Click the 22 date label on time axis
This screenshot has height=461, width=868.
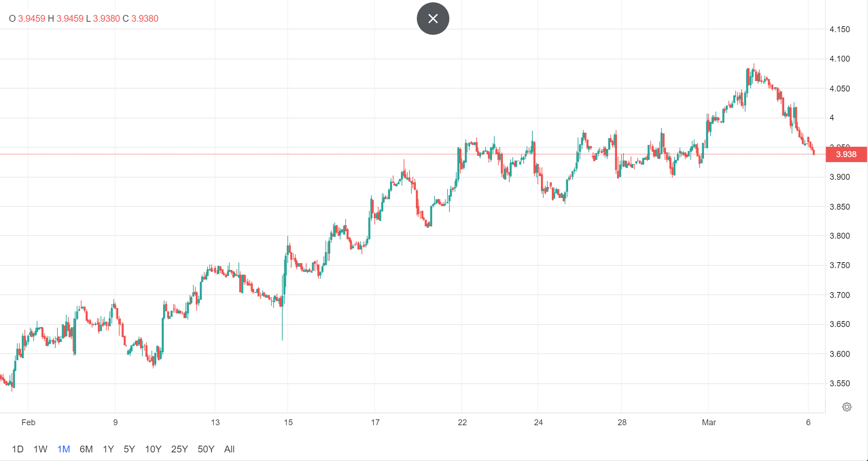coord(462,423)
